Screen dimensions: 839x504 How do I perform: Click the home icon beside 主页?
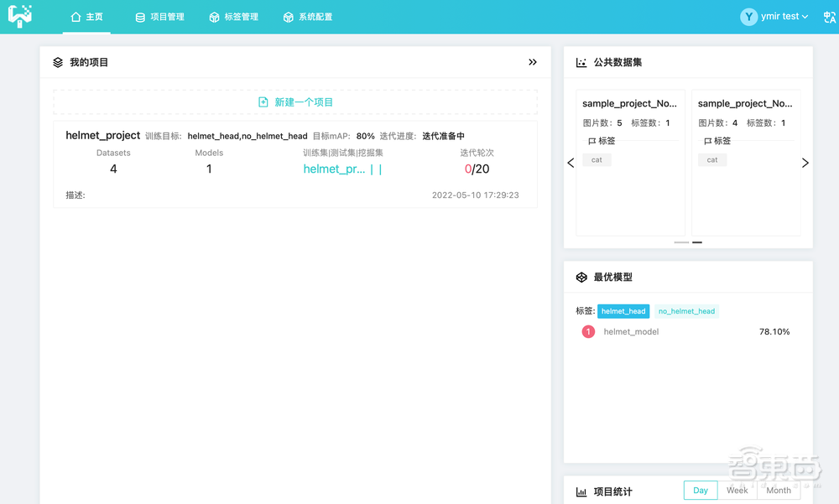coord(74,17)
